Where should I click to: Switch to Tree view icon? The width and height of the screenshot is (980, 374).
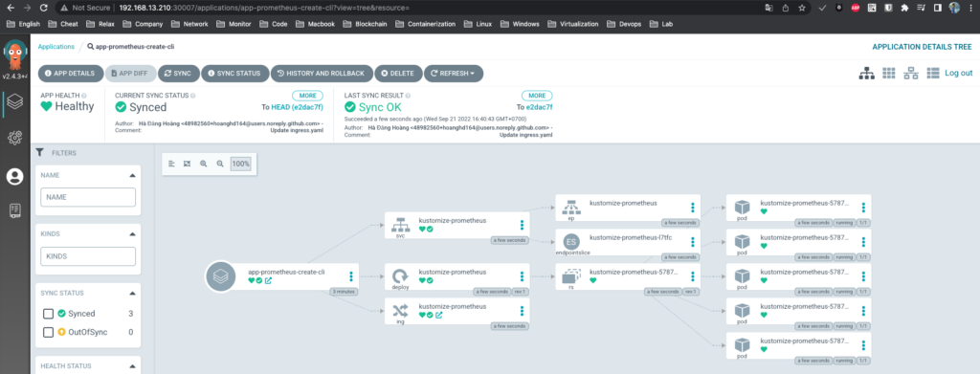tap(866, 73)
